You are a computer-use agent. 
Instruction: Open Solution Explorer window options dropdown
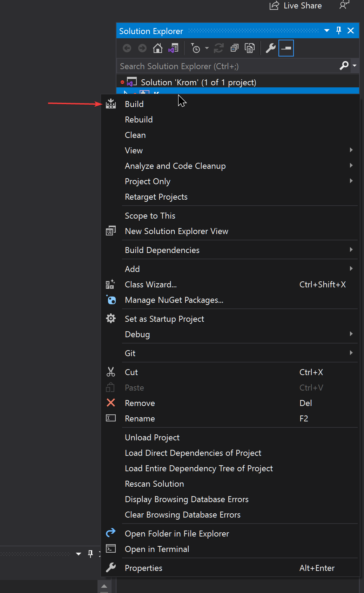coord(327,31)
